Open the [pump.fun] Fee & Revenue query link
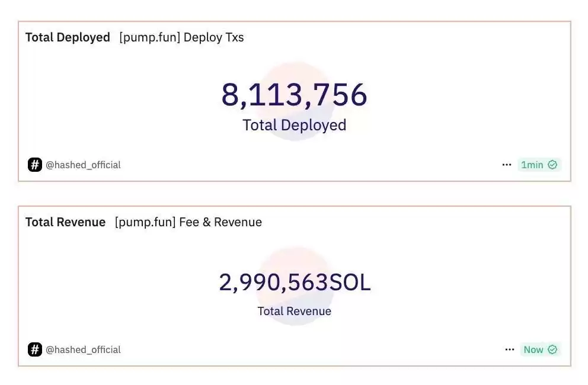Image resolution: width=588 pixels, height=385 pixels. coord(188,222)
